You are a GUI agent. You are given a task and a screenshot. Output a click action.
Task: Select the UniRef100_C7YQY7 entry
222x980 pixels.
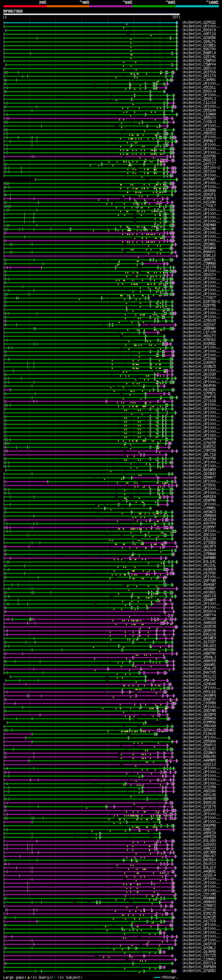(199, 298)
